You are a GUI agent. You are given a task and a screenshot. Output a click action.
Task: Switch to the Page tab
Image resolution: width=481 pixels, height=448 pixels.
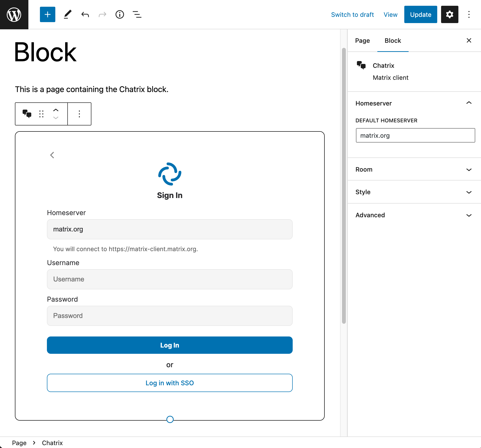[x=362, y=41]
